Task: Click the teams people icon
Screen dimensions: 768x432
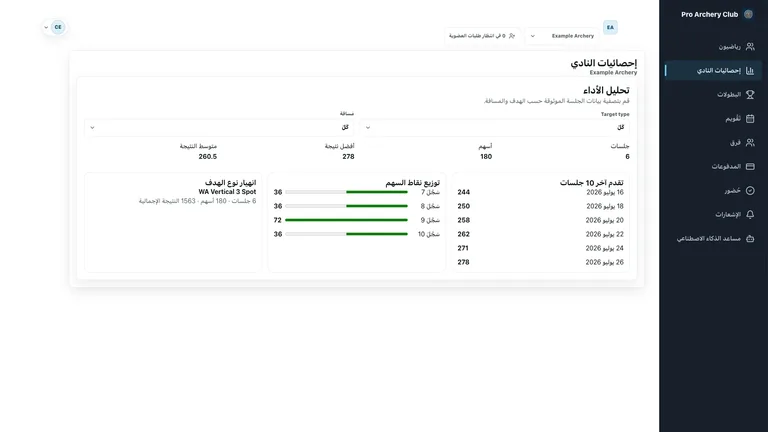Action: (x=750, y=143)
